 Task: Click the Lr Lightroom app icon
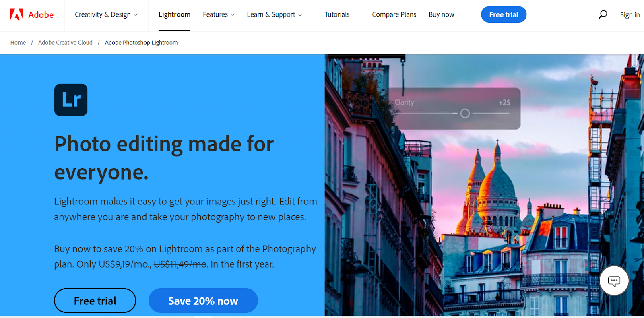click(x=71, y=100)
